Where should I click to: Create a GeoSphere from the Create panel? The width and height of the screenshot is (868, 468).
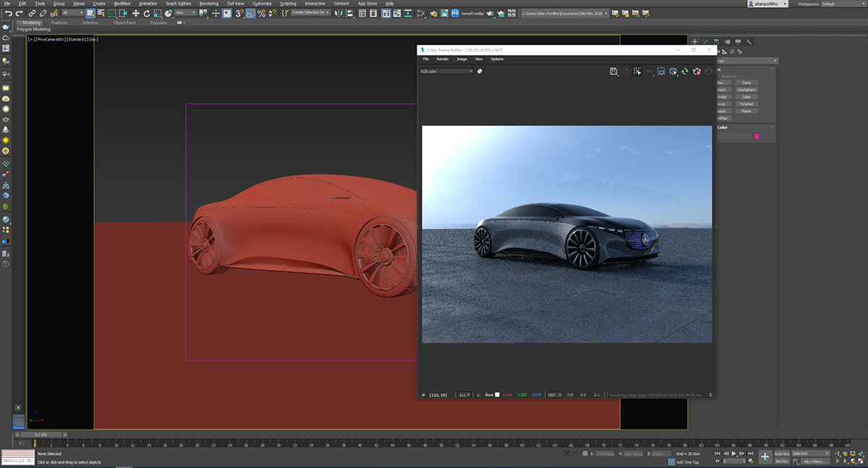[x=746, y=90]
